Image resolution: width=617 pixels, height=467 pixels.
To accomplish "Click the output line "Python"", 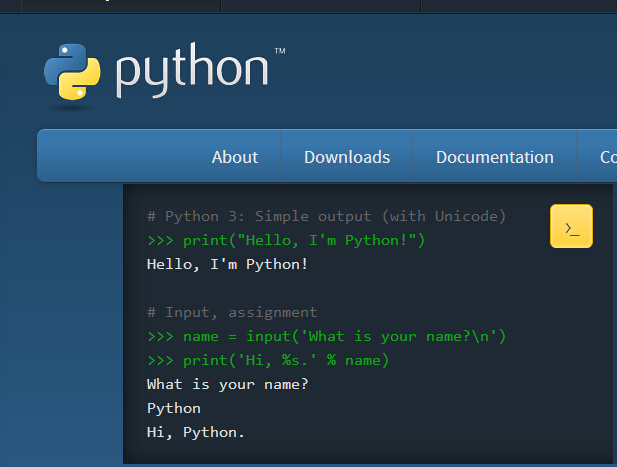I will click(x=174, y=408).
